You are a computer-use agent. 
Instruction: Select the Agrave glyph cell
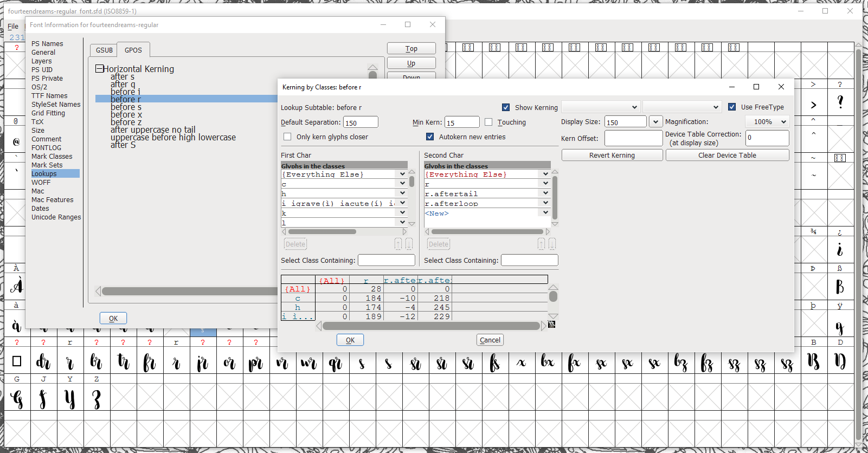tap(17, 286)
